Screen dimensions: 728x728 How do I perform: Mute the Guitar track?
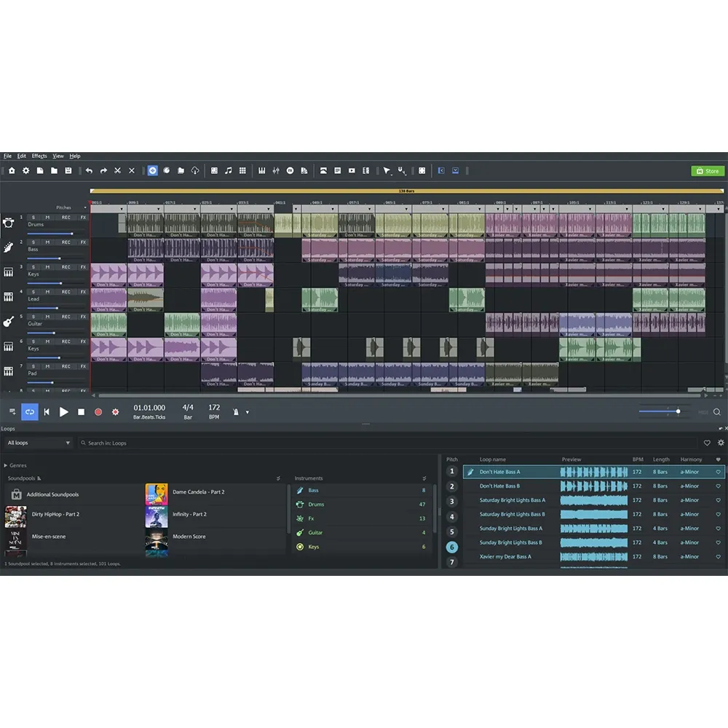tap(47, 317)
